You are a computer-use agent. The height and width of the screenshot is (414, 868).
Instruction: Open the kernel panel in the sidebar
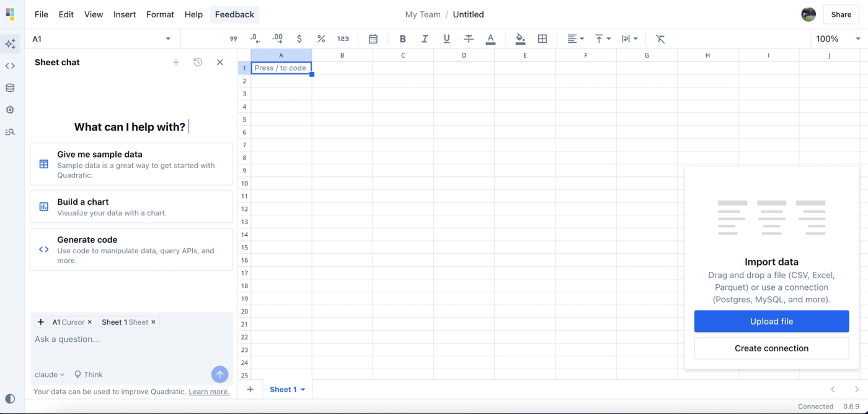tap(10, 110)
